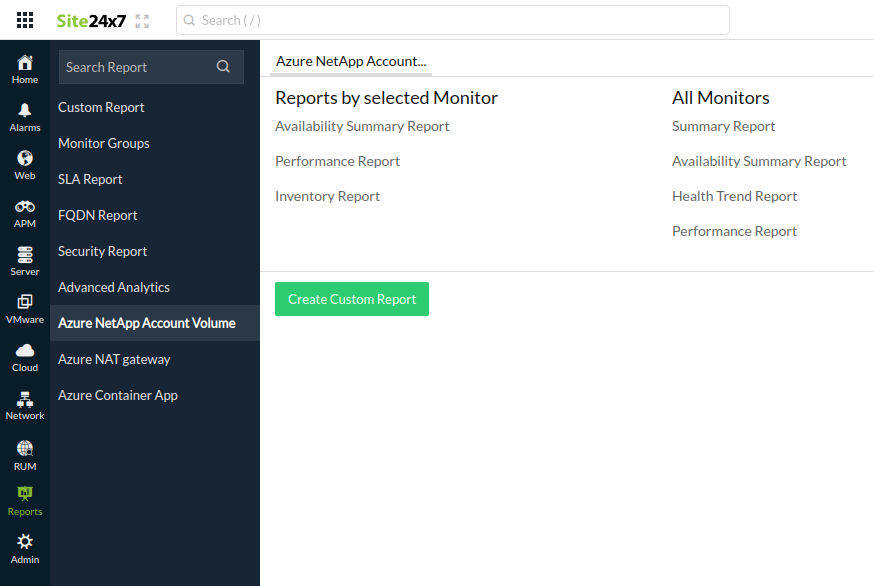Switch to the Azure NetApp Account tab
Screen dimensions: 874x586
tap(350, 60)
